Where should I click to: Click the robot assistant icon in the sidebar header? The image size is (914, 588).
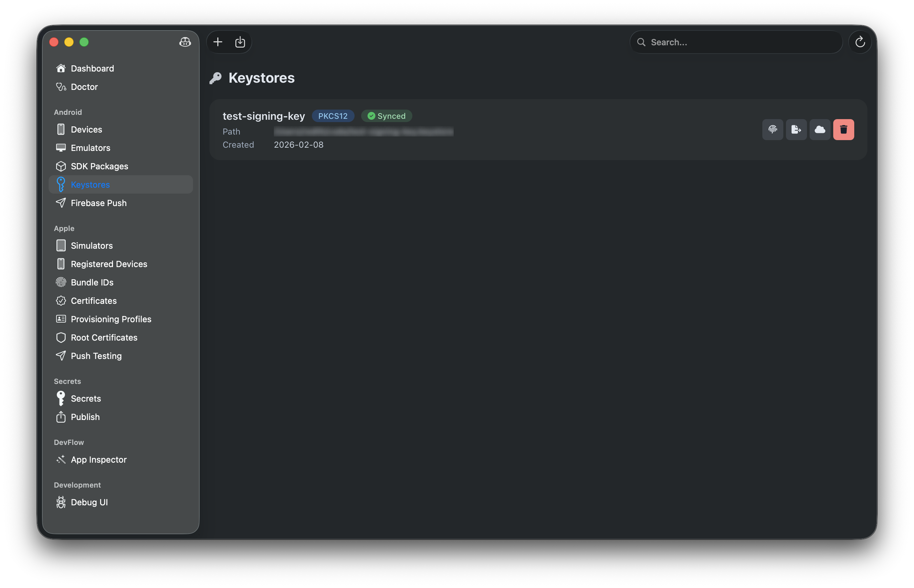tap(185, 42)
